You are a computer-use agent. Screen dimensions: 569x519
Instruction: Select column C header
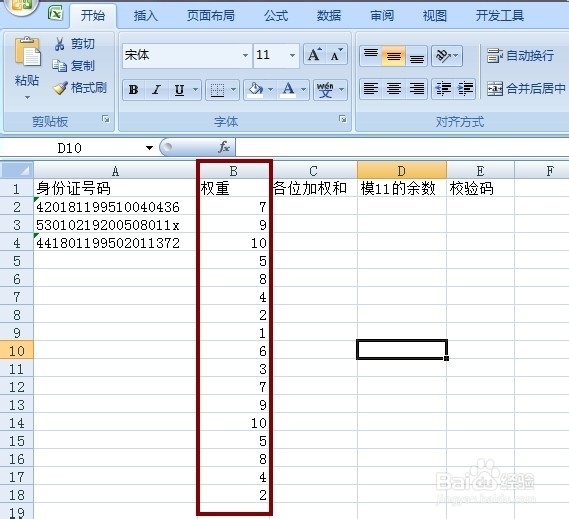[x=314, y=171]
